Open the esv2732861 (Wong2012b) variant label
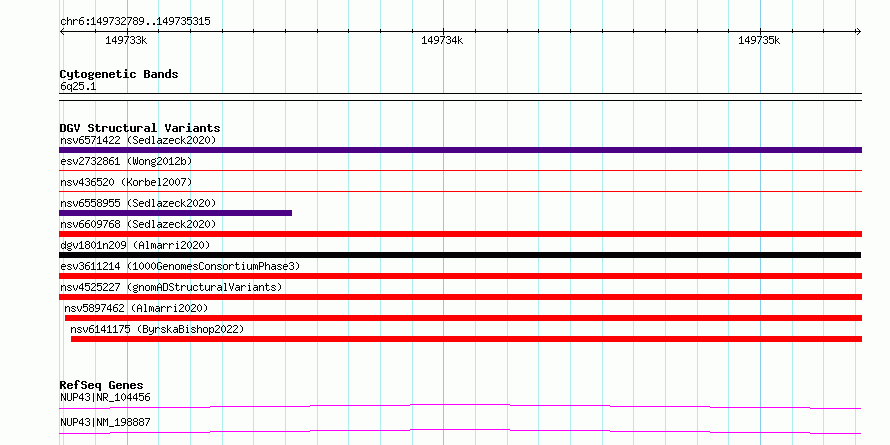890x445 pixels. [x=126, y=161]
